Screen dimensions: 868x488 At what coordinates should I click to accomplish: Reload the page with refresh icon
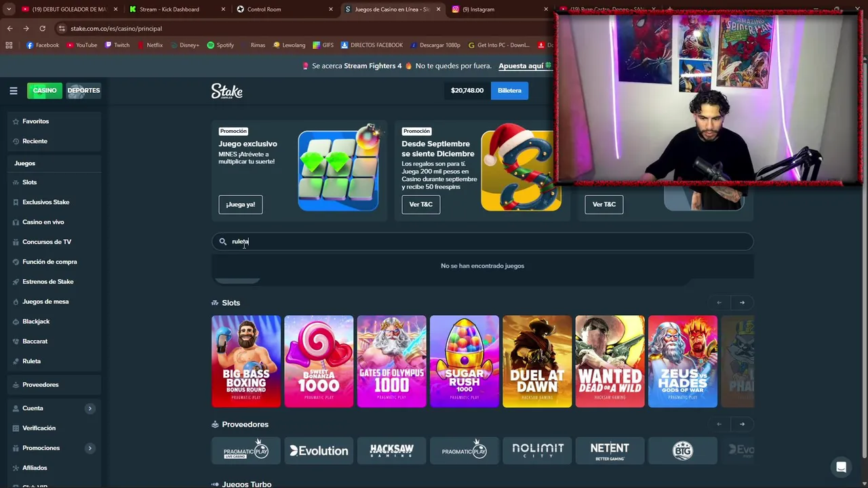(x=42, y=28)
